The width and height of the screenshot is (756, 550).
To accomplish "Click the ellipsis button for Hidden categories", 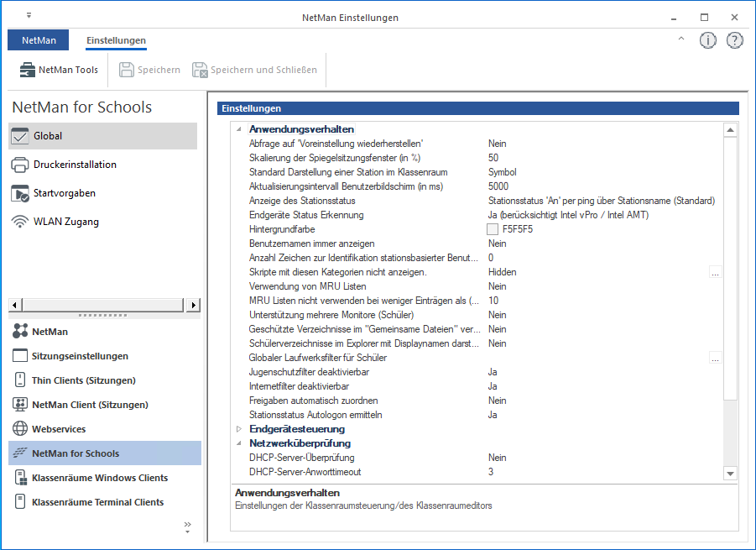I will coord(715,272).
